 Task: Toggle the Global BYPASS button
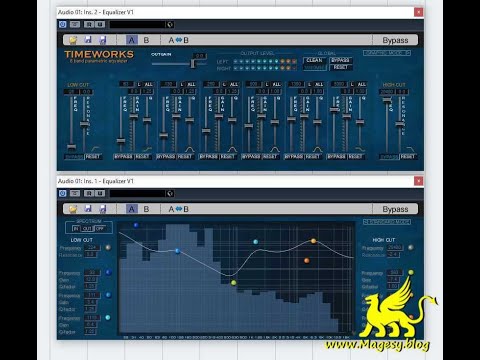coord(341,60)
